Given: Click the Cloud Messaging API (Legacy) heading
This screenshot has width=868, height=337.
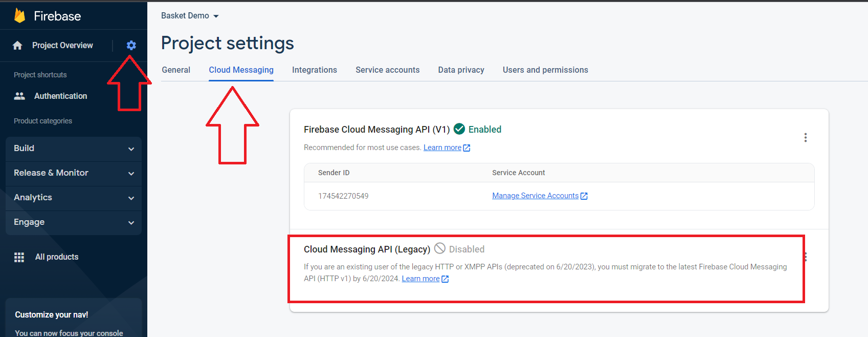Looking at the screenshot, I should point(367,249).
